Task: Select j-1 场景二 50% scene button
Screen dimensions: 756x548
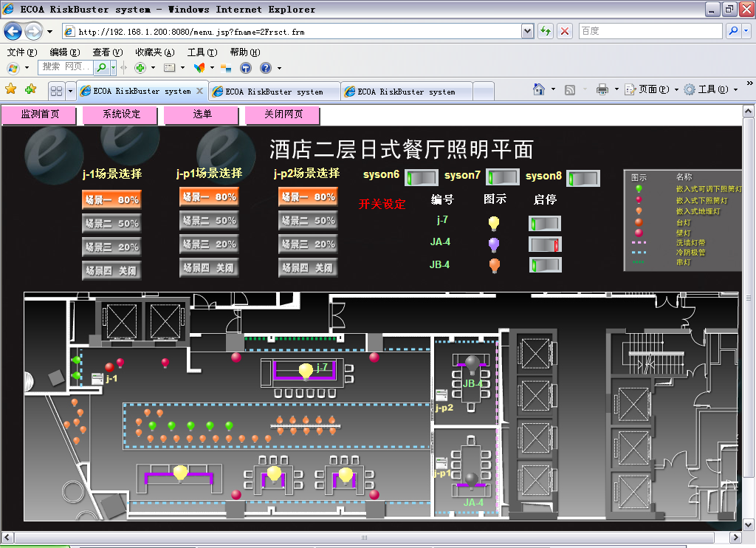Action: [111, 223]
